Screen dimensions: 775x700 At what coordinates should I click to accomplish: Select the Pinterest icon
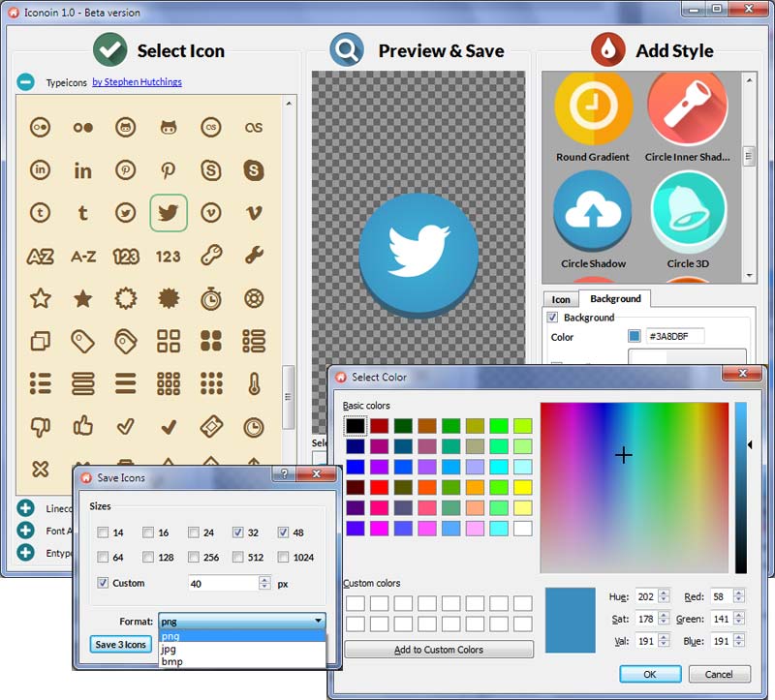[x=126, y=169]
